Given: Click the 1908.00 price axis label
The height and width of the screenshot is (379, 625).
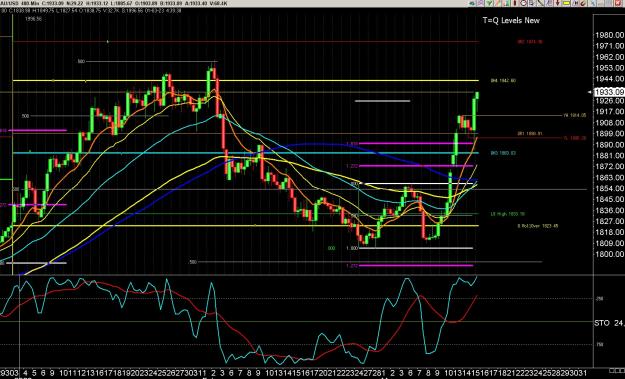Looking at the screenshot, I should tap(609, 123).
